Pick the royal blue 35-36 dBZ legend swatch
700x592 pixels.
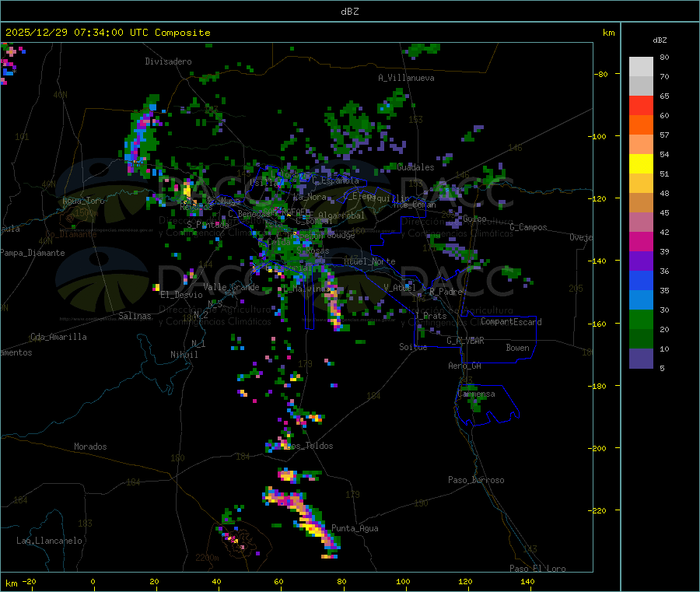click(x=641, y=280)
